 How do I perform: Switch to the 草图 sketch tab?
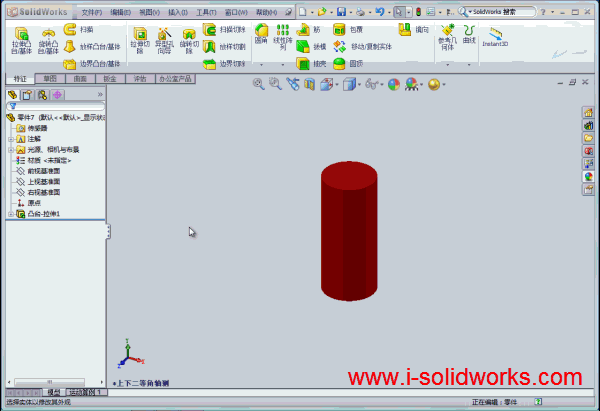pos(50,79)
